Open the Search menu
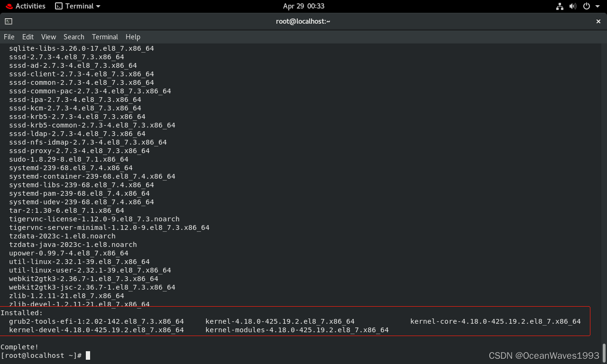The width and height of the screenshot is (607, 364). coord(74,37)
